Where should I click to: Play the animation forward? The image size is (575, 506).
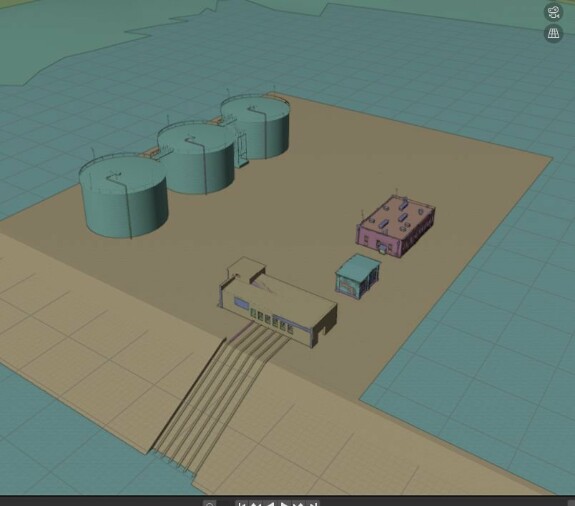284,503
